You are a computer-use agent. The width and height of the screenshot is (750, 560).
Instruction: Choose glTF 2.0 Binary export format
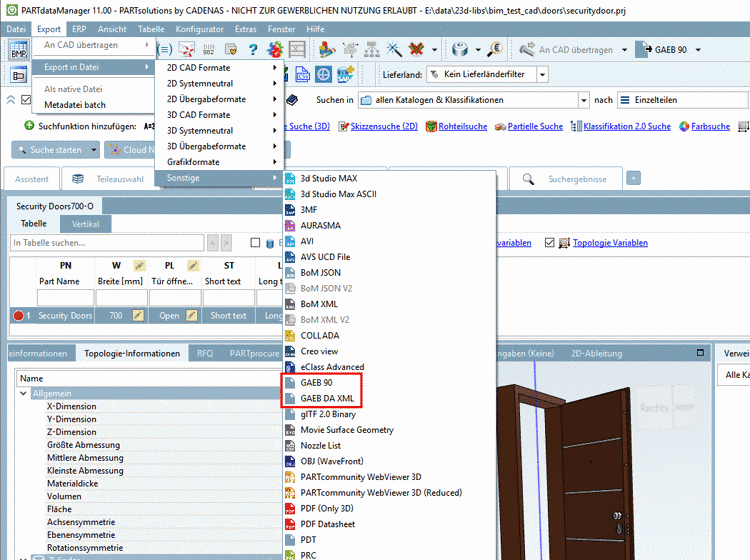tap(328, 414)
